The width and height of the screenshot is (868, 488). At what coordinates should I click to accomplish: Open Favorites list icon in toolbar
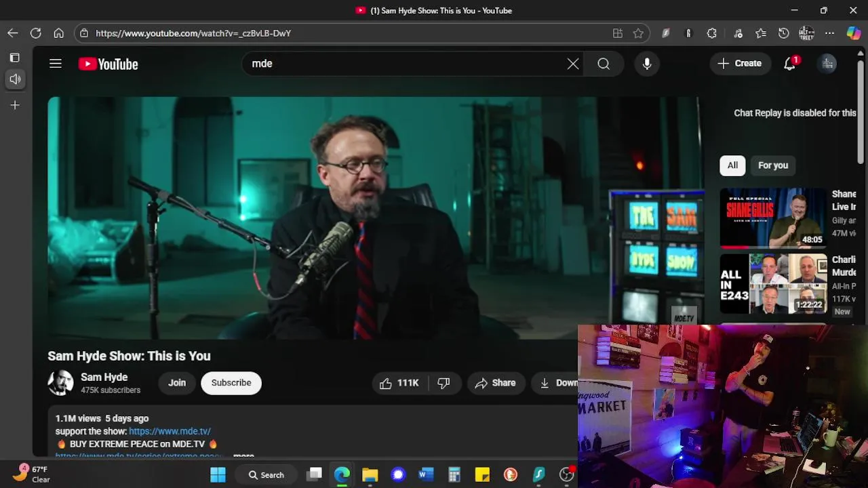click(761, 33)
